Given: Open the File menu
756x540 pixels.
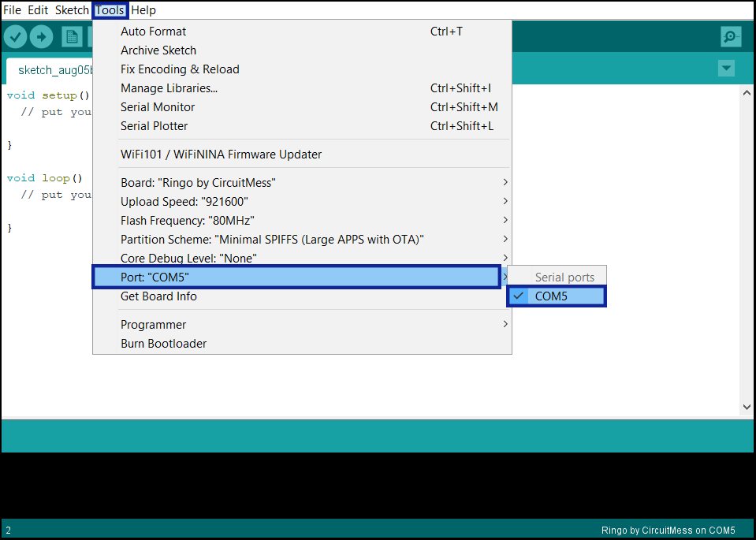Looking at the screenshot, I should pos(13,10).
